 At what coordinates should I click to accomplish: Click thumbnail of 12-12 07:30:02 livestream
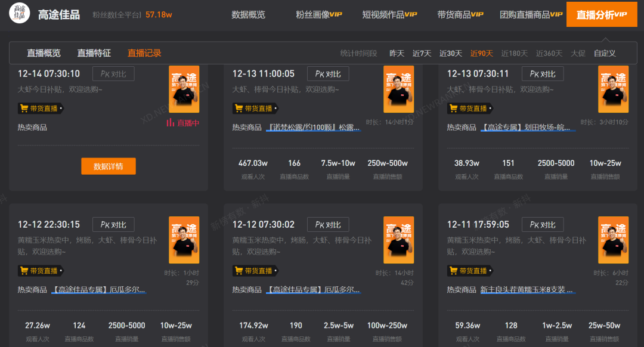[399, 240]
